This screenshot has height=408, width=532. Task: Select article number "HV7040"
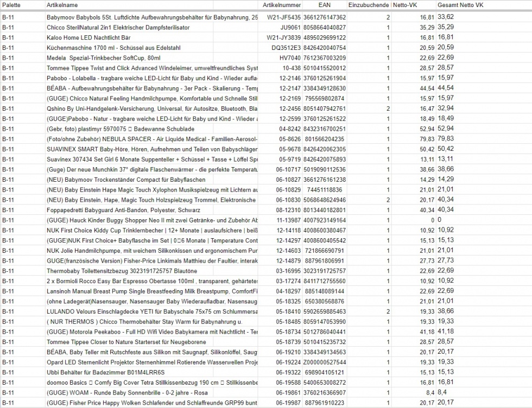tap(290, 58)
